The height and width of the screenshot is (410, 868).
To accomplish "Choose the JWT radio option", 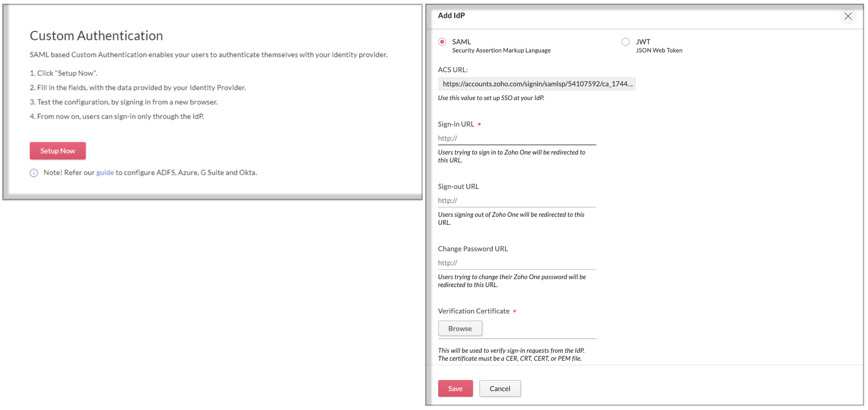I will point(625,42).
